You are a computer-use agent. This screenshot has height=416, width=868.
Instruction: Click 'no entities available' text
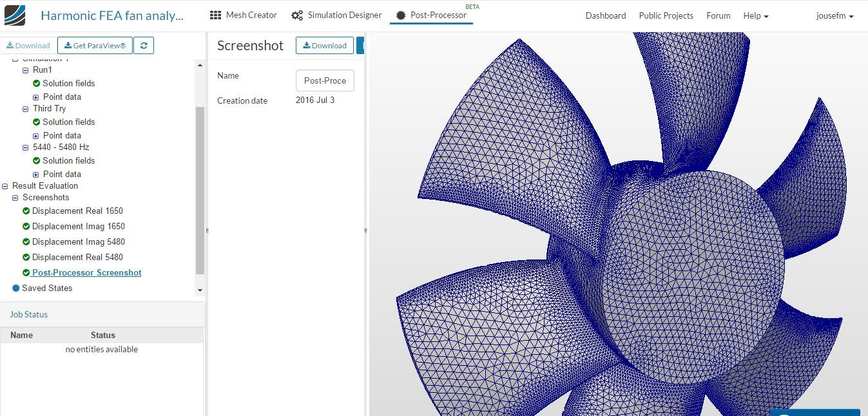[x=102, y=349]
